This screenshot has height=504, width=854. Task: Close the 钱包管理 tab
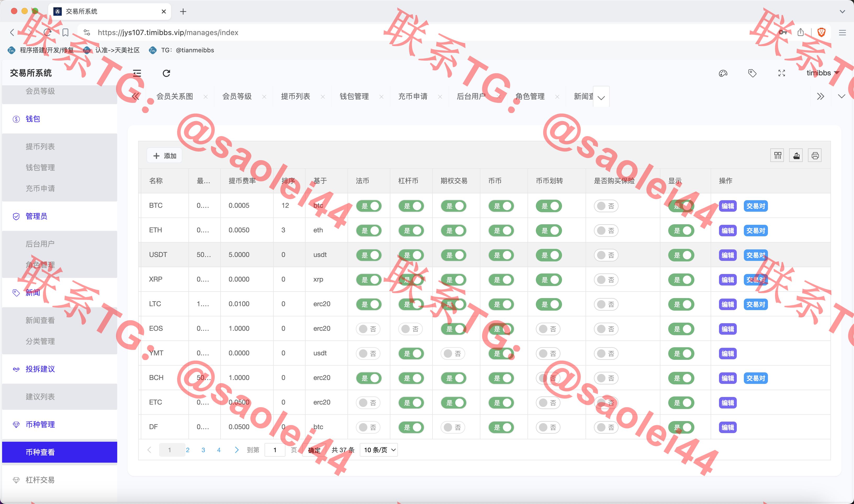381,97
